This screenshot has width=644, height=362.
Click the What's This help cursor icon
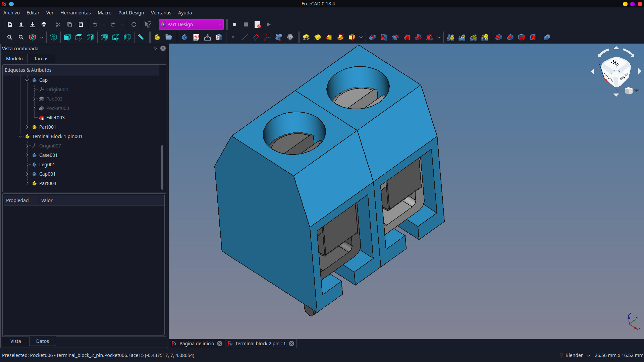coord(148,24)
